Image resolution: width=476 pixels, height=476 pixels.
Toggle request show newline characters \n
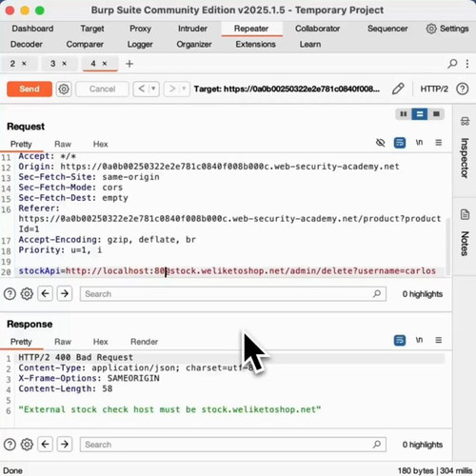pos(419,143)
